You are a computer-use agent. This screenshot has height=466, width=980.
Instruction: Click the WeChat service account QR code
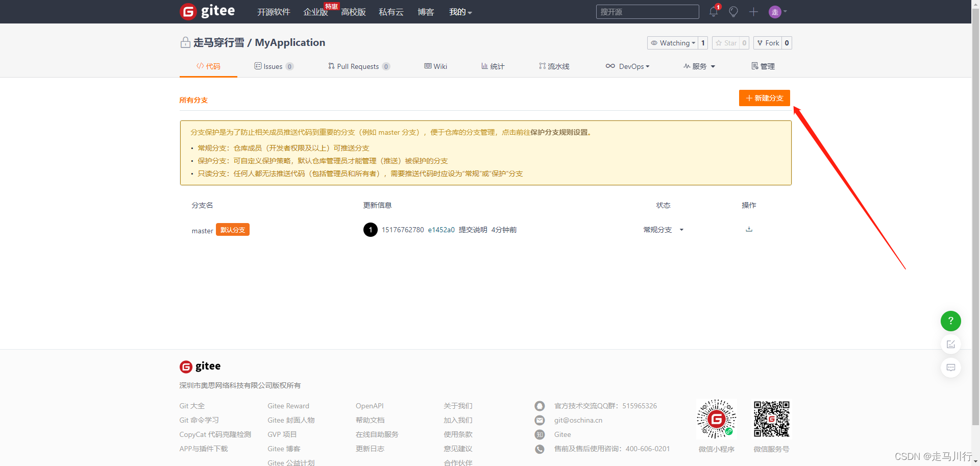click(772, 419)
